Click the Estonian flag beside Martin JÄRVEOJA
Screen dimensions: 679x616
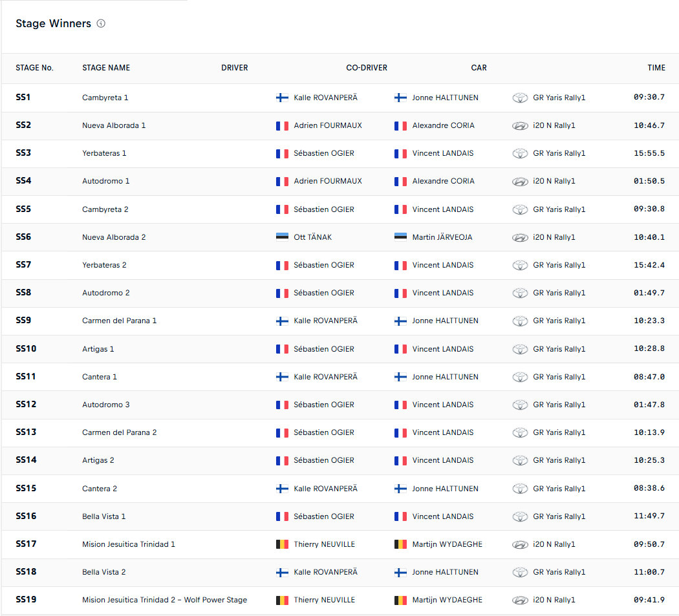[400, 237]
